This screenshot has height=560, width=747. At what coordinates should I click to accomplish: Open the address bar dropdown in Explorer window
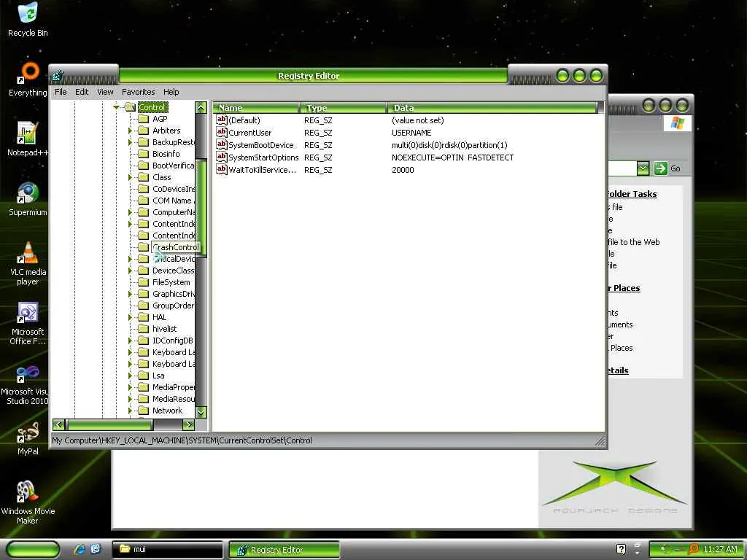point(643,168)
